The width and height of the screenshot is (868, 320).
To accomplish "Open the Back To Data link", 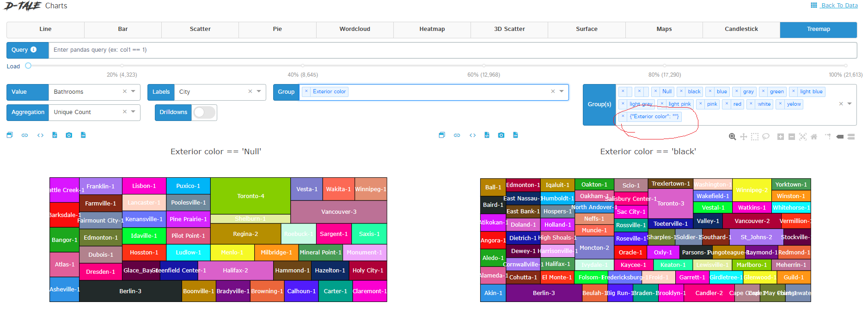I will point(839,6).
